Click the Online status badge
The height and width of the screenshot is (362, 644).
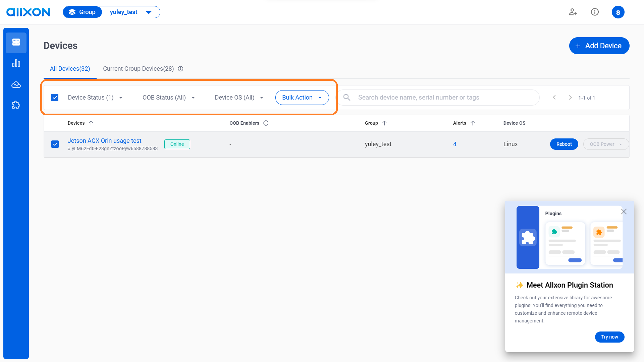(177, 144)
